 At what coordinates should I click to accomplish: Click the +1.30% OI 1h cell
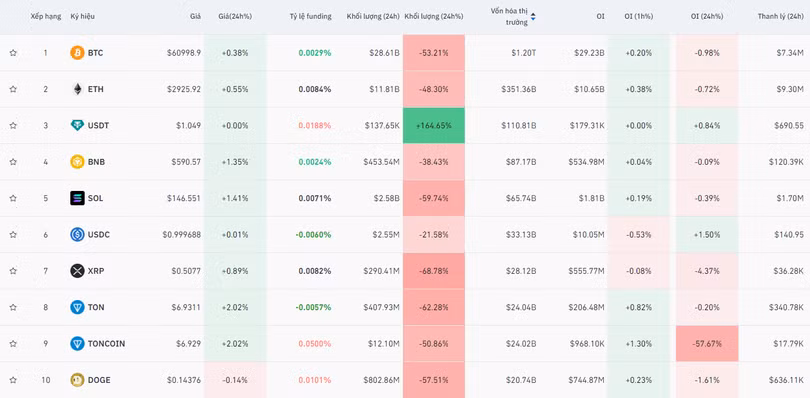pyautogui.click(x=638, y=343)
